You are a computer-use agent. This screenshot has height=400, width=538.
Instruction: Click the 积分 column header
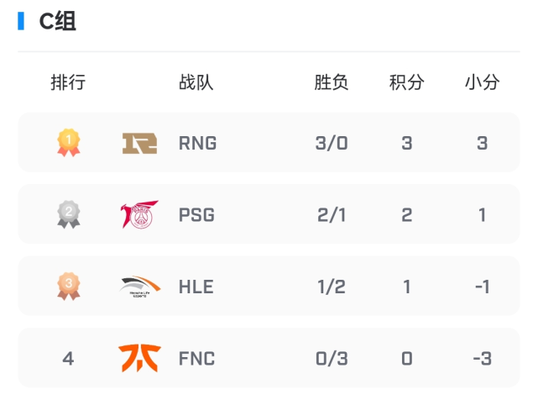click(x=407, y=82)
